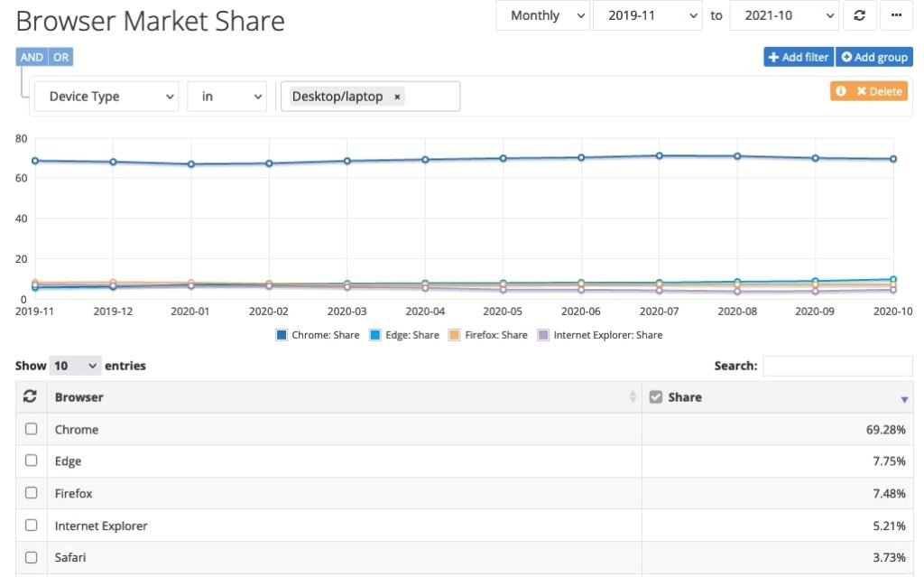This screenshot has height=577, width=924.
Task: Remove the Desktop/laptop filter tag
Action: [x=397, y=97]
